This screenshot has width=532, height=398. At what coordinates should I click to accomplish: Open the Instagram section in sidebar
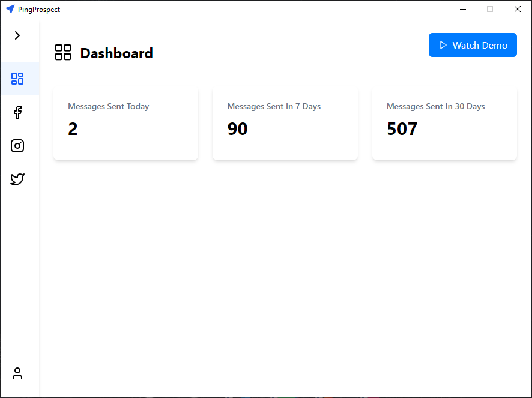17,146
